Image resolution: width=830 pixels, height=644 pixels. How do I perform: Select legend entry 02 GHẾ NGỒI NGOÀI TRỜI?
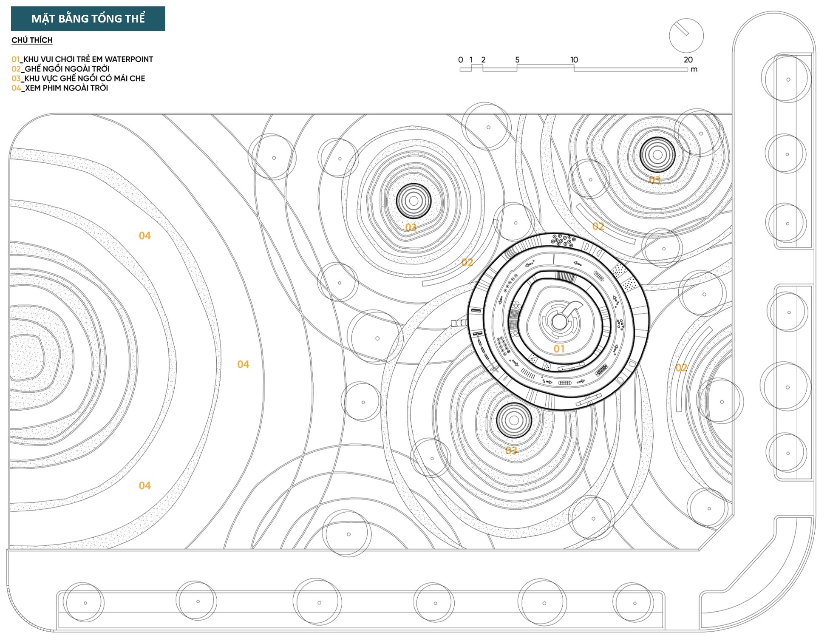coord(60,69)
